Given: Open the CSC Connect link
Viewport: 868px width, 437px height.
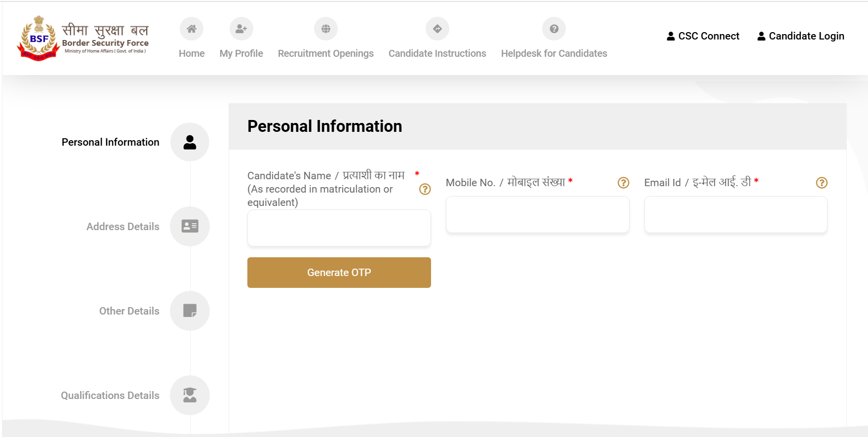Looking at the screenshot, I should (703, 36).
